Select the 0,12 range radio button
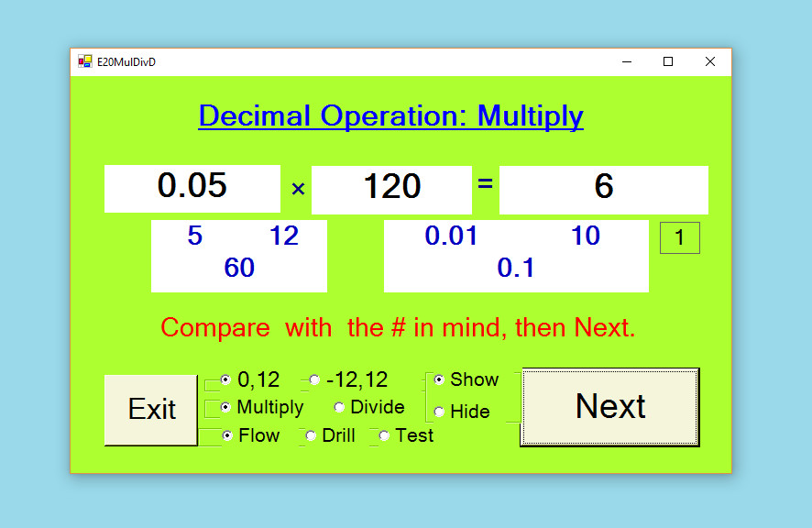 tap(225, 379)
